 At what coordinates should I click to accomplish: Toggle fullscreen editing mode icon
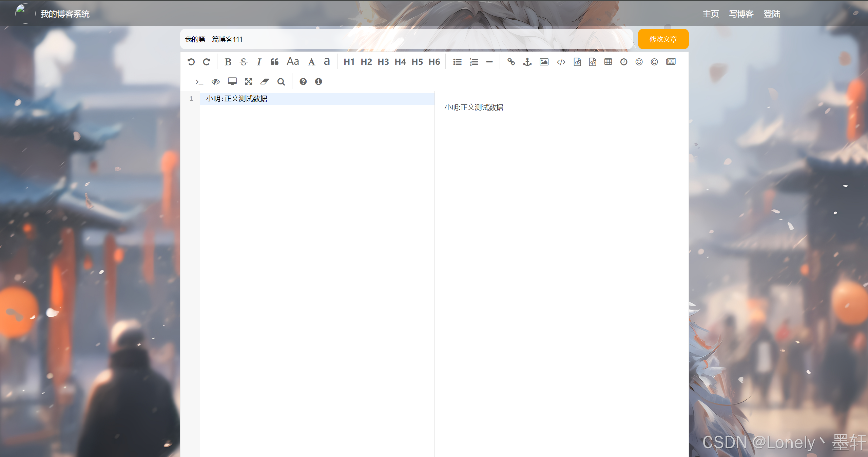[248, 81]
